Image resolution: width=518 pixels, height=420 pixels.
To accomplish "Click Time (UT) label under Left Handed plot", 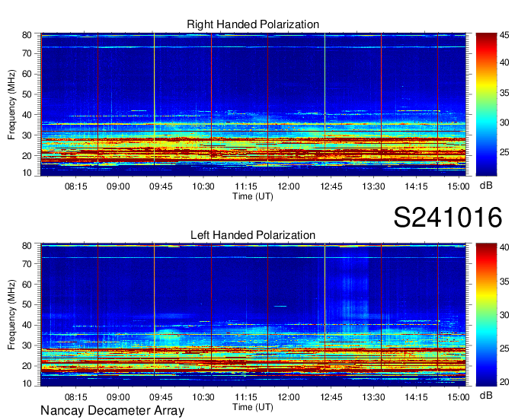I will click(253, 407).
